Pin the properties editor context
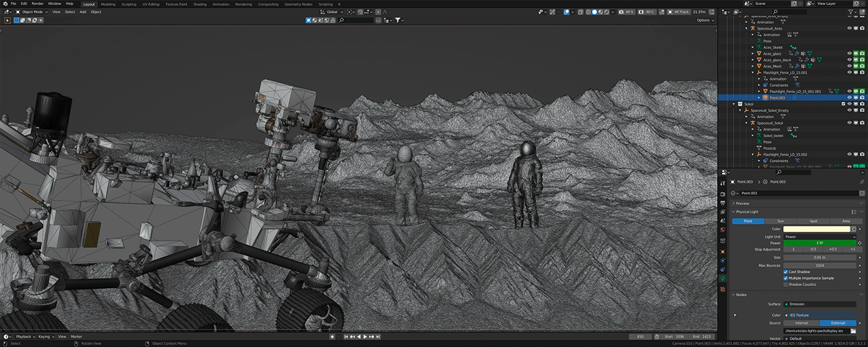This screenshot has width=868, height=347. [862, 182]
